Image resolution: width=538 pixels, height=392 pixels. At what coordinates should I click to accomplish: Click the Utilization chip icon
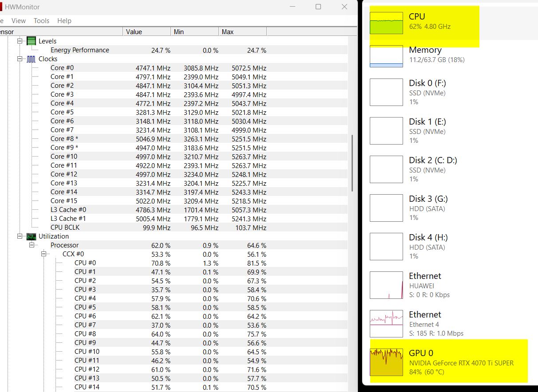click(x=31, y=236)
